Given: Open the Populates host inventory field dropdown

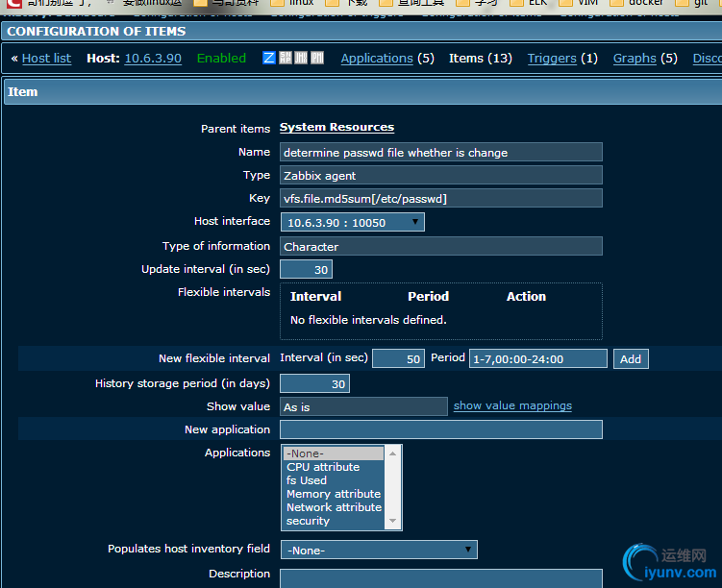Looking at the screenshot, I should pyautogui.click(x=379, y=550).
